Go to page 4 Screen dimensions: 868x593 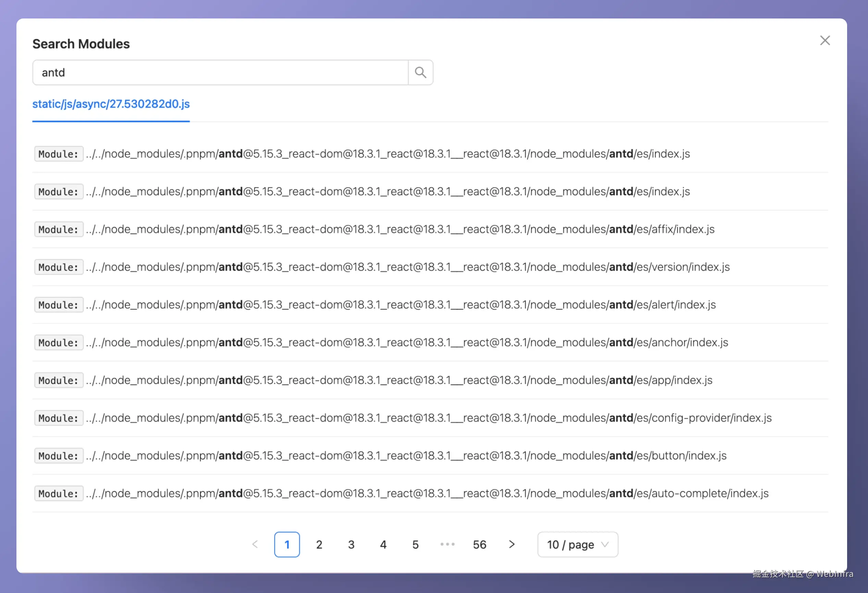(383, 544)
